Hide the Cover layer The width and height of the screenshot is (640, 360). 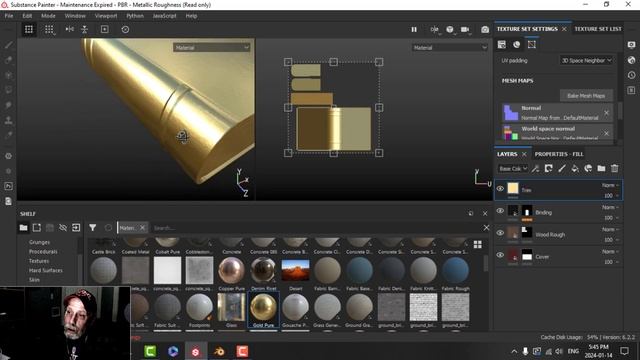[500, 255]
